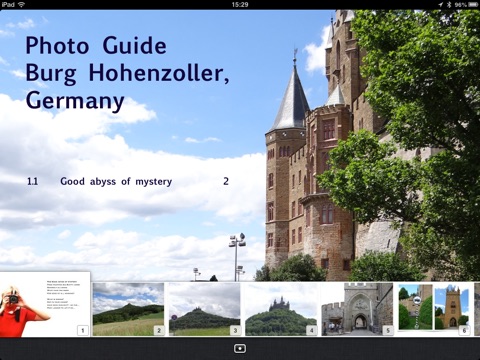Click the Bluetooth icon in status bar
This screenshot has width=480, height=360.
point(449,4)
